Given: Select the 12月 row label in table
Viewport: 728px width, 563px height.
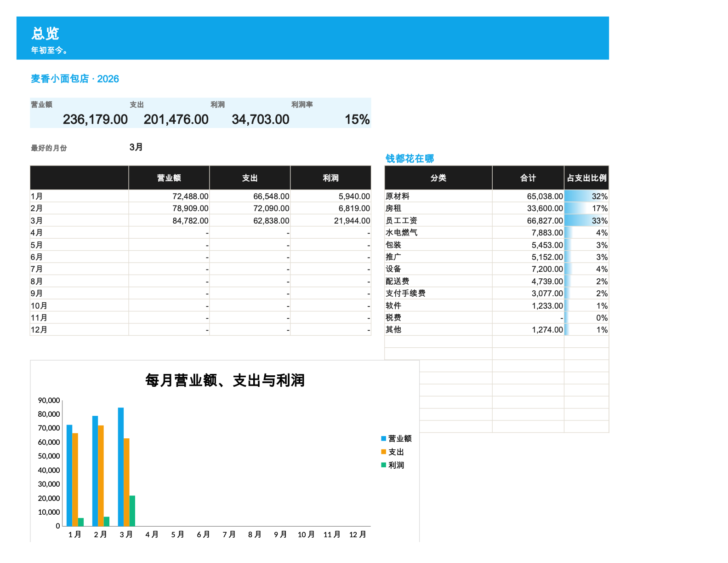Looking at the screenshot, I should point(79,330).
